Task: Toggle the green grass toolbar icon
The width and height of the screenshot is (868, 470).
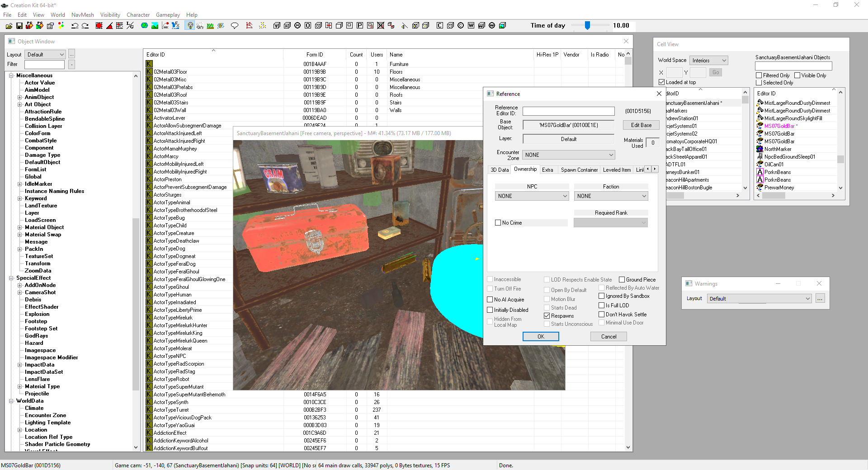Action: pos(210,26)
